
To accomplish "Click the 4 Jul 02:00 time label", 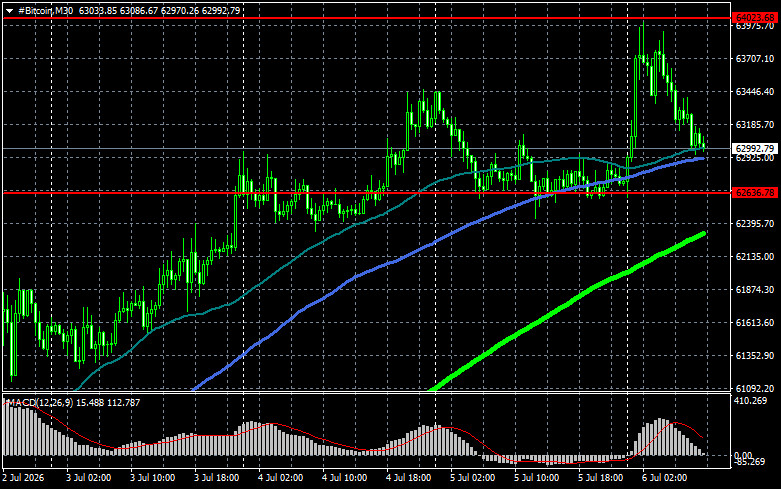I will coord(280,478).
